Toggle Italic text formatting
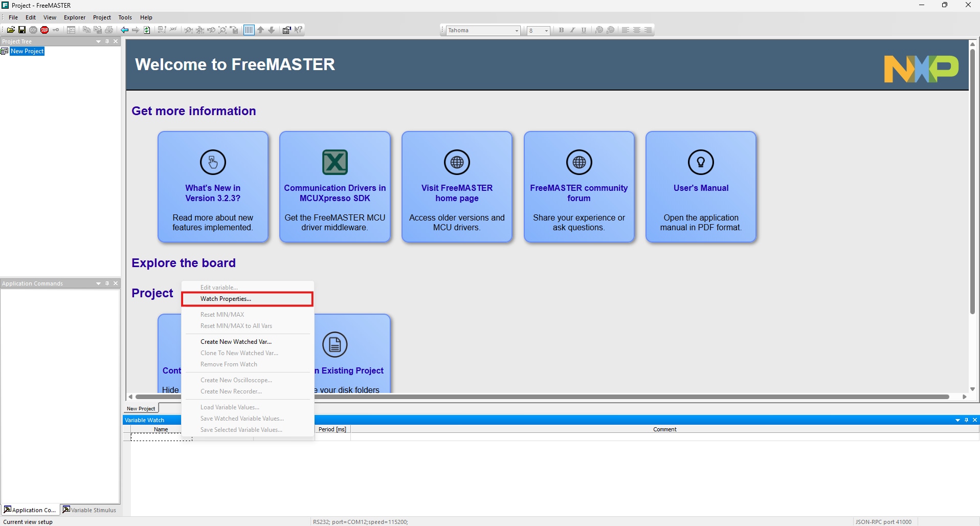The image size is (980, 526). (572, 30)
